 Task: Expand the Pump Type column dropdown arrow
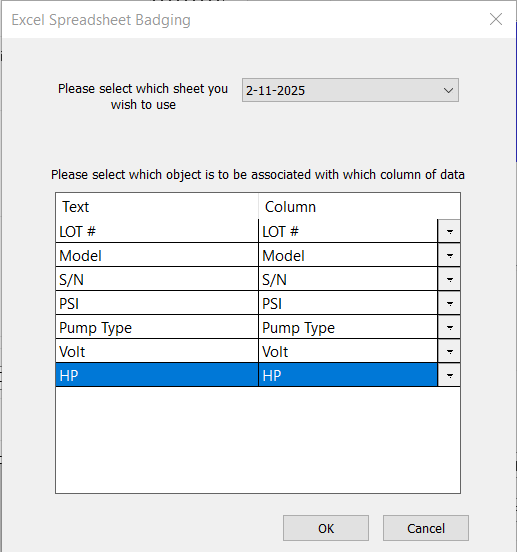(449, 327)
